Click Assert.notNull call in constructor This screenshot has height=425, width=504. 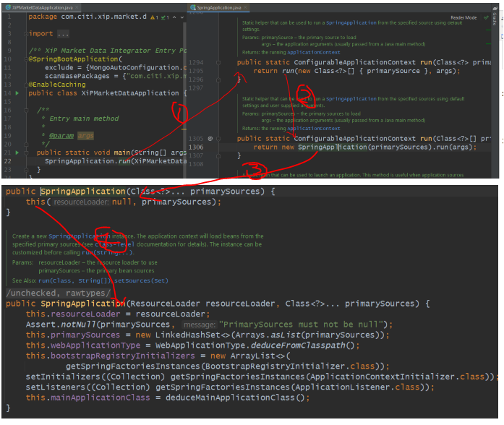(x=61, y=325)
